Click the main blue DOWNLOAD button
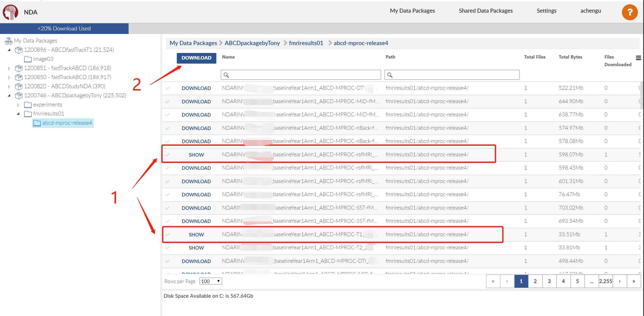The width and height of the screenshot is (644, 316). pyautogui.click(x=196, y=58)
